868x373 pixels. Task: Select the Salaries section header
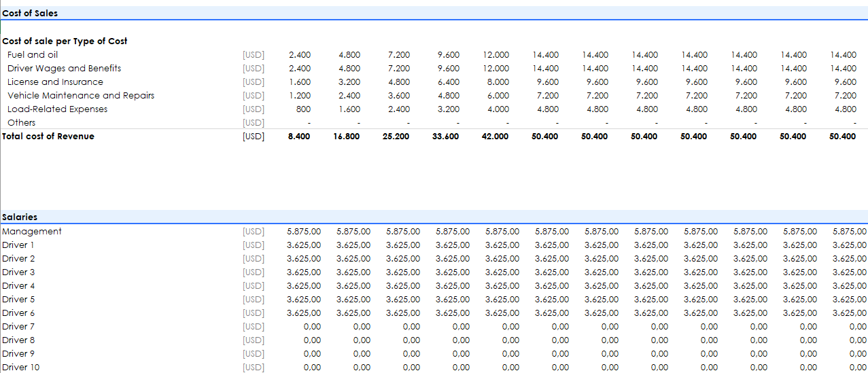pyautogui.click(x=20, y=217)
